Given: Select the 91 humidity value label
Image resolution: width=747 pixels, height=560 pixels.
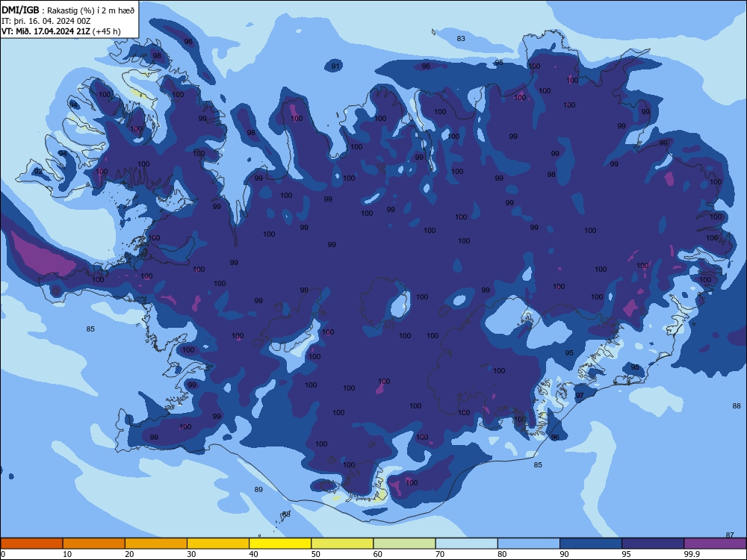Looking at the screenshot, I should point(335,66).
